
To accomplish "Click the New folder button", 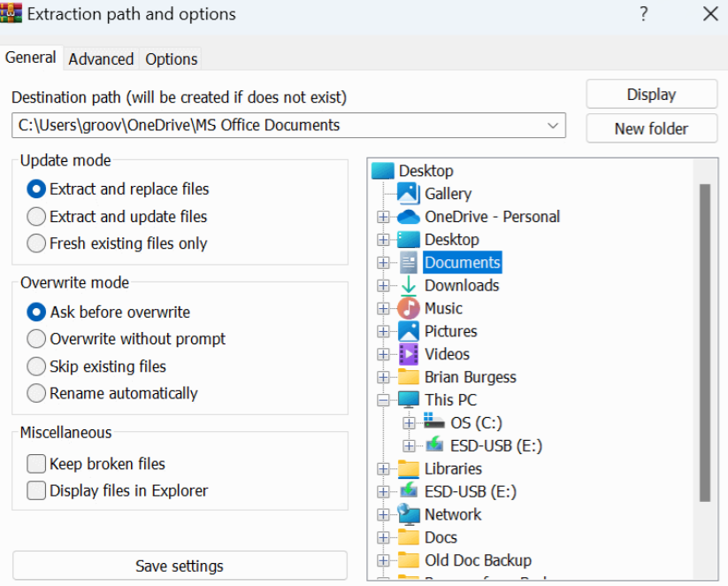I will (651, 128).
